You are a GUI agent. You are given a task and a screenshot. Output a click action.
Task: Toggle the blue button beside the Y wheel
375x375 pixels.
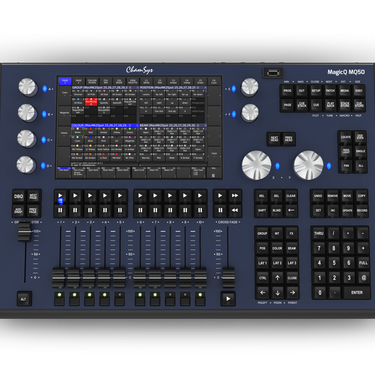pos(329,166)
